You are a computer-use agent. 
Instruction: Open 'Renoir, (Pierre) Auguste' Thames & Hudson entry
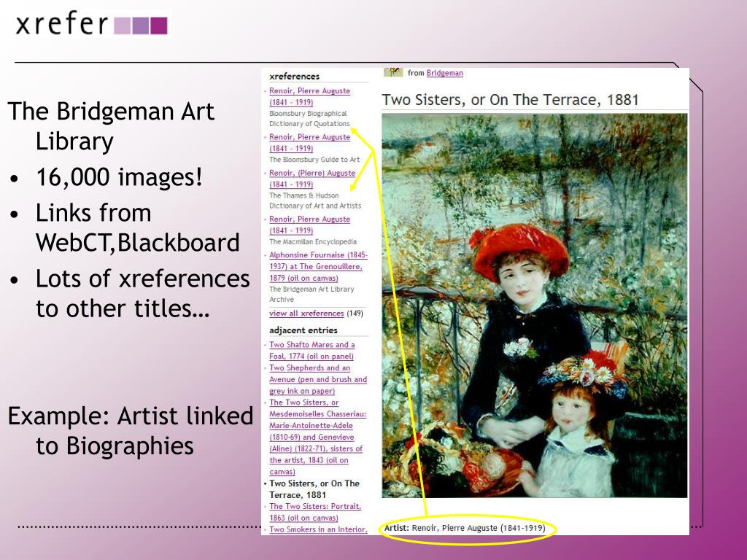(312, 179)
